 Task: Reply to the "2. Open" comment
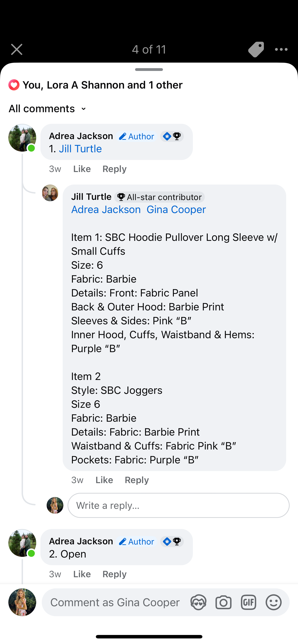pos(114,574)
